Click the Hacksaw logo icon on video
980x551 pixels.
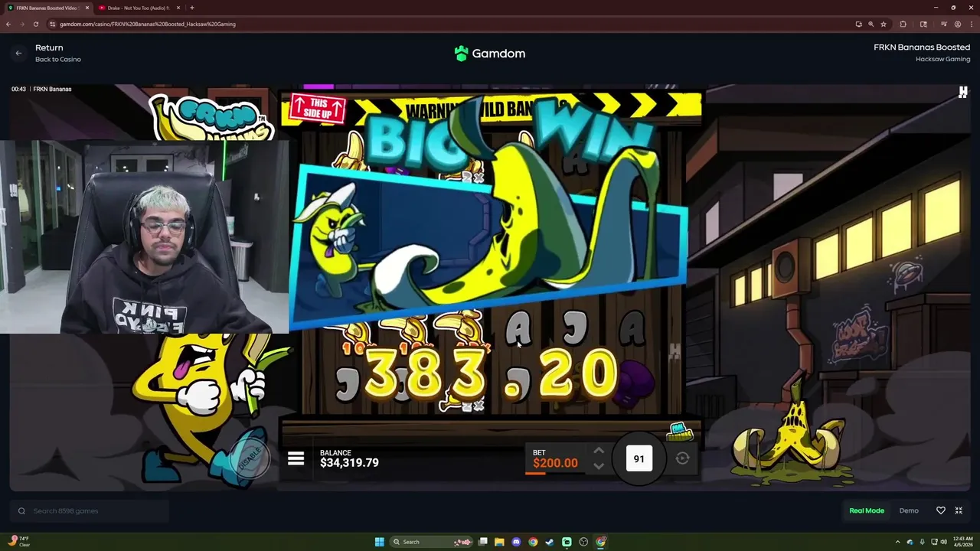coord(962,93)
